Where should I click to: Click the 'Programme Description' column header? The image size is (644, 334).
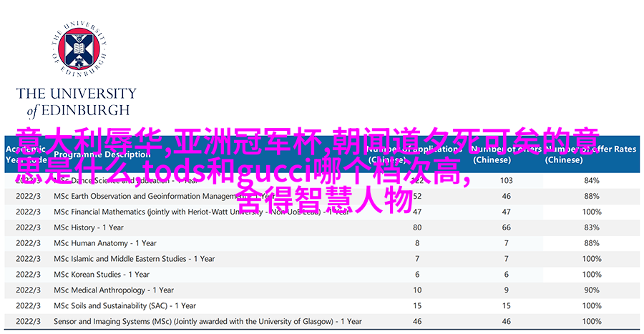102,154
